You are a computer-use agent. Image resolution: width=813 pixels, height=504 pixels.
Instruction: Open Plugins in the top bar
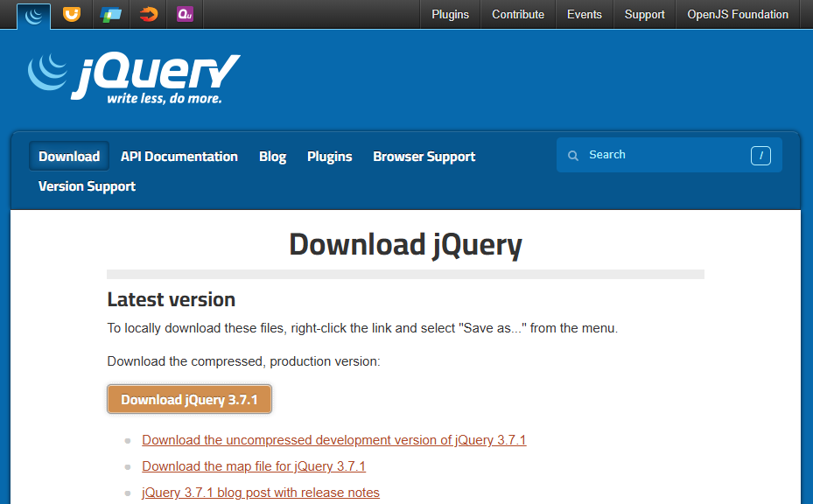[450, 15]
